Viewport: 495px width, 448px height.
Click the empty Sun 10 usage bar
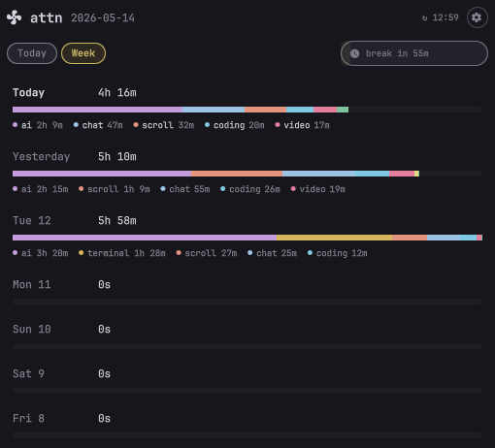pos(247,346)
